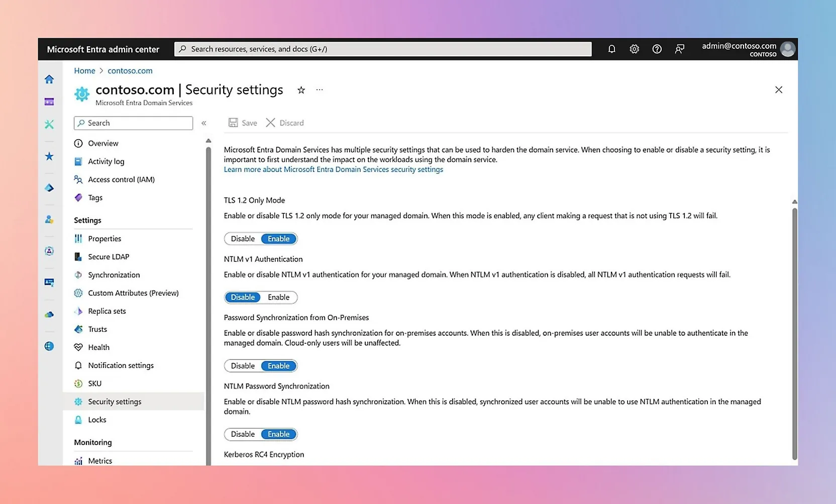Screen dimensions: 836x504
Task: Disable TLS 1.2 Only Mode
Action: [x=243, y=239]
